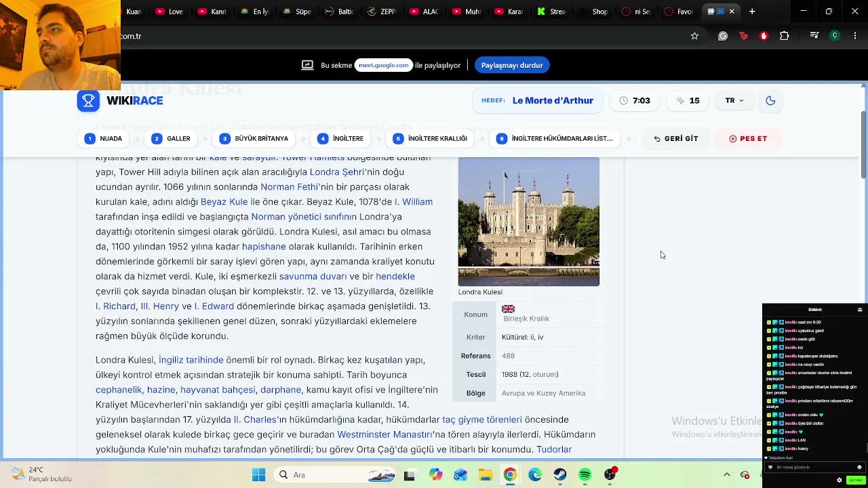This screenshot has height=488, width=868.
Task: Click the red shield extension icon
Action: (x=764, y=36)
